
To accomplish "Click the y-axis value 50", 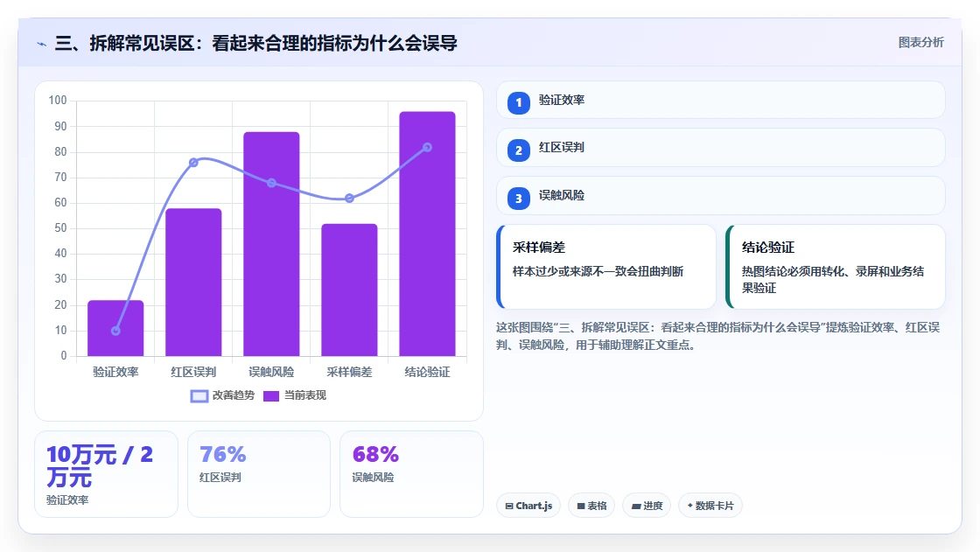I will [60, 228].
